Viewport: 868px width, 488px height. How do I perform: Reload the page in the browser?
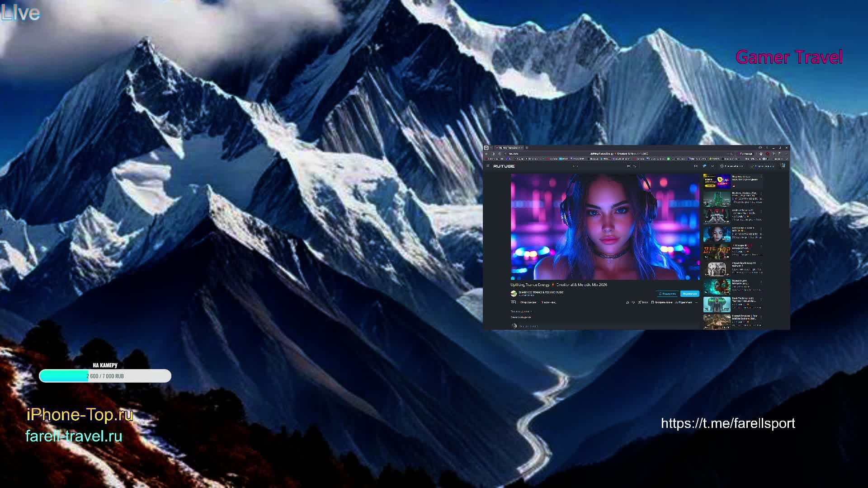(x=500, y=154)
